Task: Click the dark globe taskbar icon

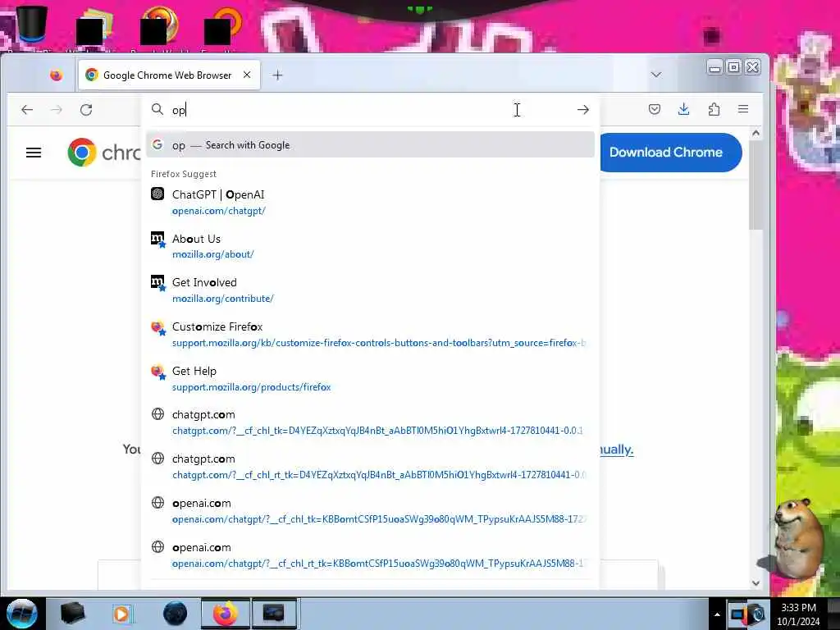Action: tap(176, 614)
